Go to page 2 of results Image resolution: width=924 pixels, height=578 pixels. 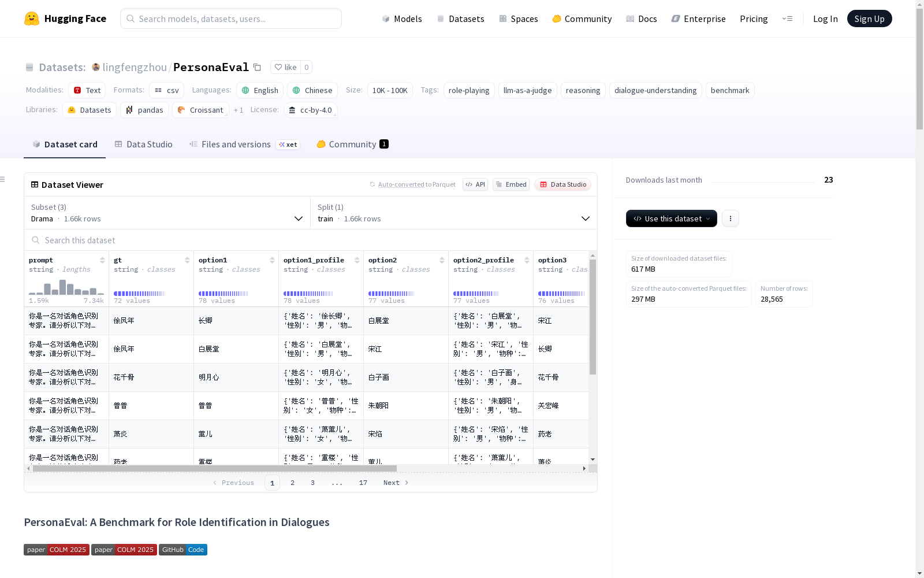(x=293, y=483)
